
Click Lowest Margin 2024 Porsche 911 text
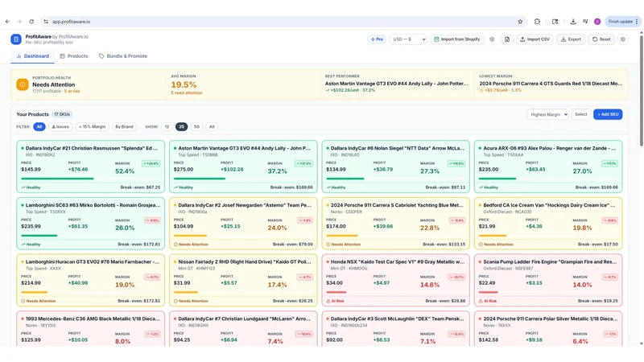(551, 84)
